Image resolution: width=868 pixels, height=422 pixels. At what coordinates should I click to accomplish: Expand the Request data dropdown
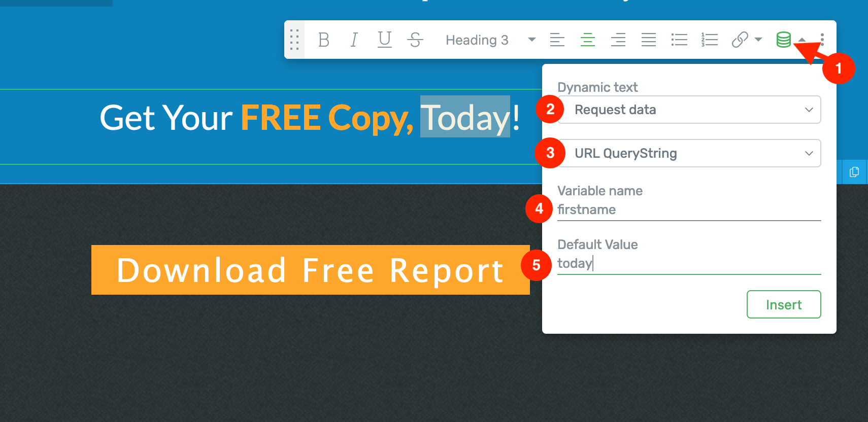pyautogui.click(x=689, y=110)
